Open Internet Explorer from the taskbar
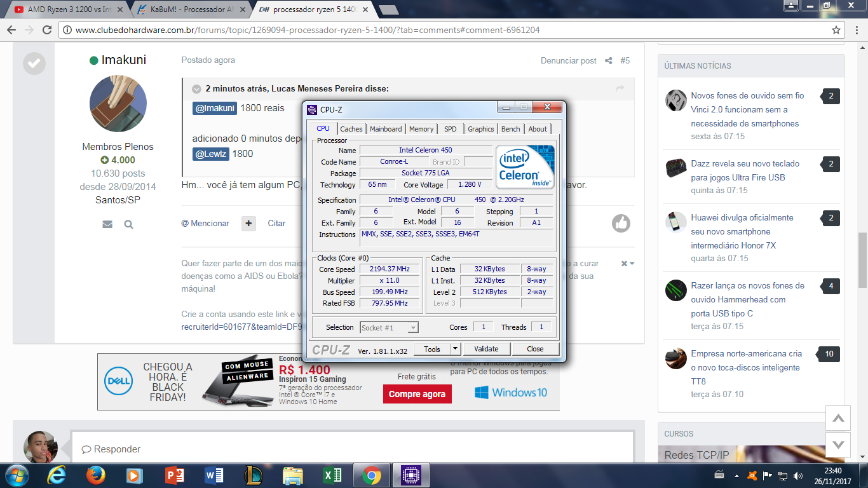The width and height of the screenshot is (868, 488). point(57,475)
